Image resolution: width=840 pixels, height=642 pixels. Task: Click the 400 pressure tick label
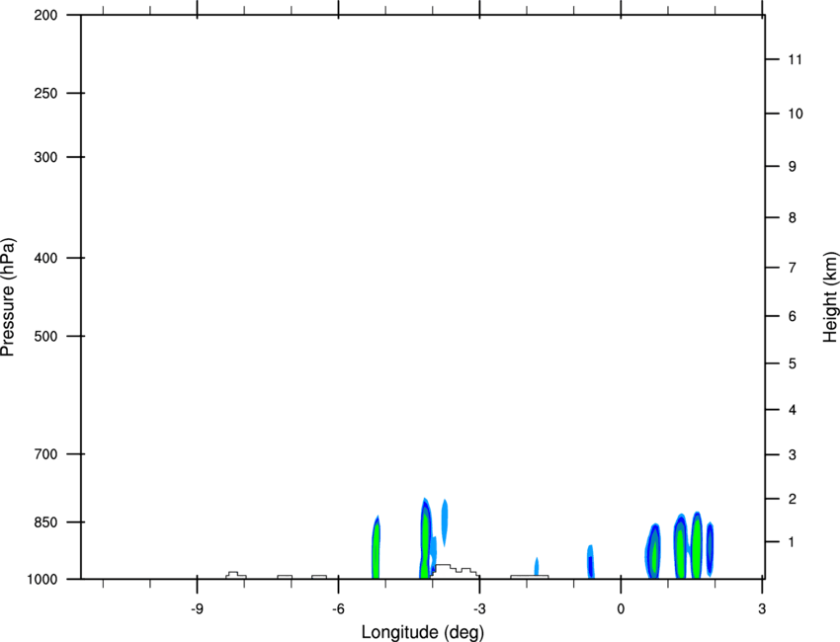(45, 258)
